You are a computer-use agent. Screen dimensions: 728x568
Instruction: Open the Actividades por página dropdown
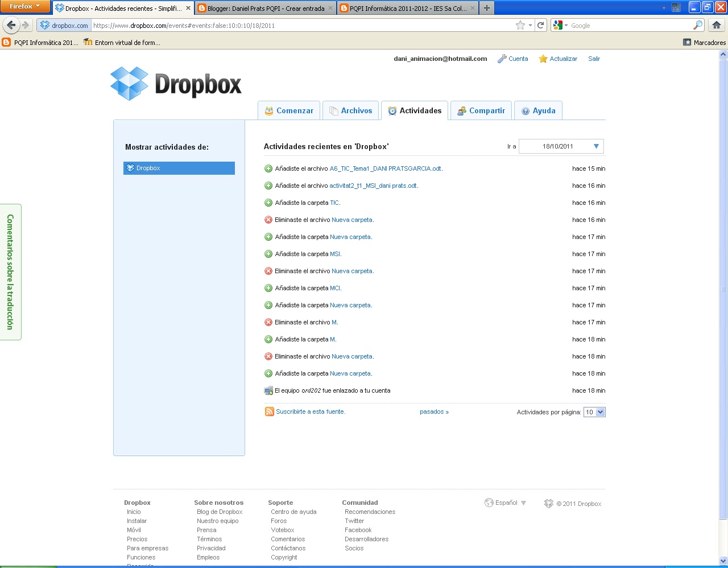tap(594, 412)
